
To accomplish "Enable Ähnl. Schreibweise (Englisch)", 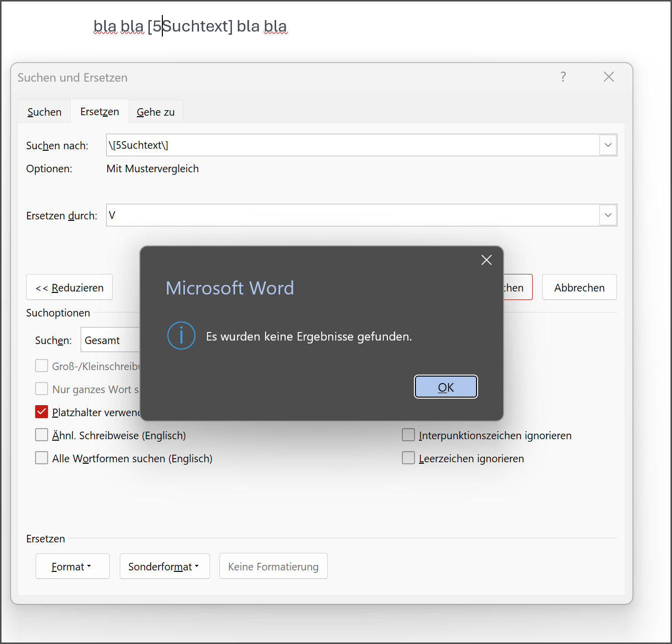I will [42, 435].
